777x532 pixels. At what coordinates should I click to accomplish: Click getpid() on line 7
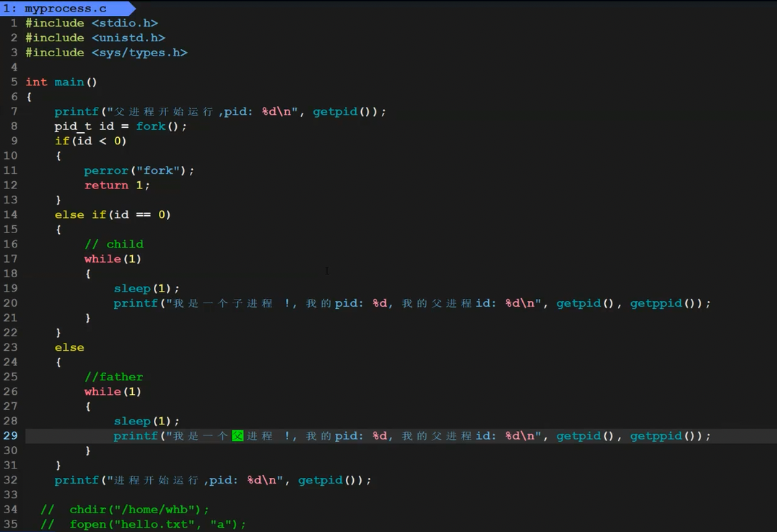345,112
